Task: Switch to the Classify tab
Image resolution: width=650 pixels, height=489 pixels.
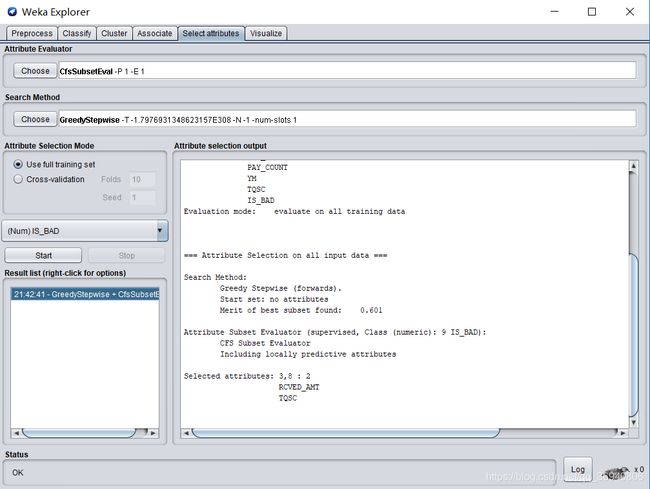Action: (x=77, y=33)
